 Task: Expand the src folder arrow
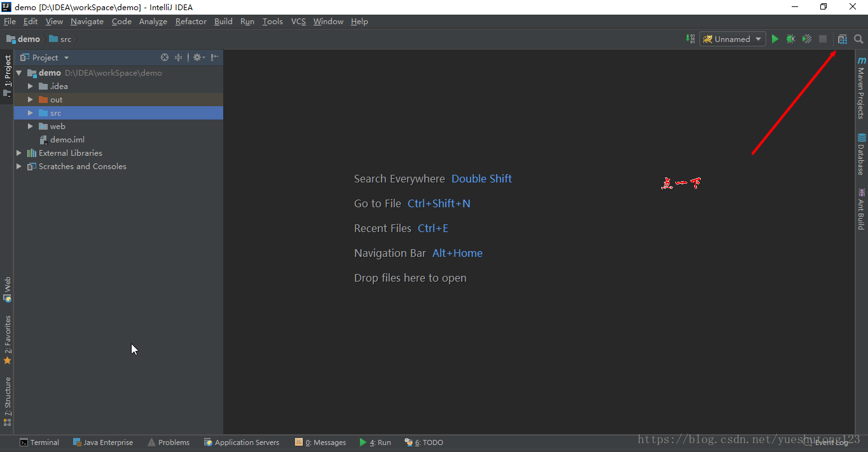pos(30,113)
